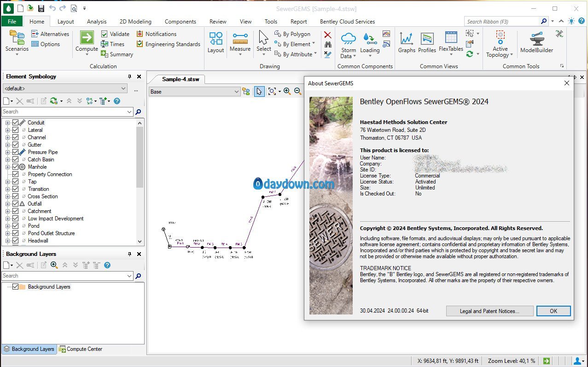Open the By Element dropdown arrow

[x=314, y=44]
